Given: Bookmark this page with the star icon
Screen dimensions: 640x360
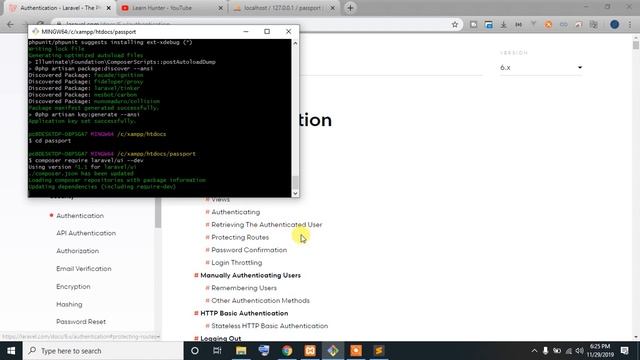Looking at the screenshot, I should coord(455,24).
